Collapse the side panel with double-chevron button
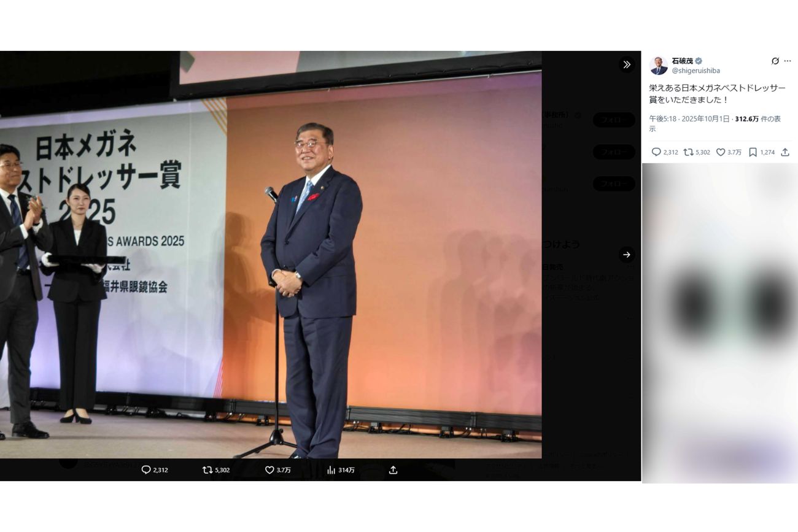 [x=626, y=64]
